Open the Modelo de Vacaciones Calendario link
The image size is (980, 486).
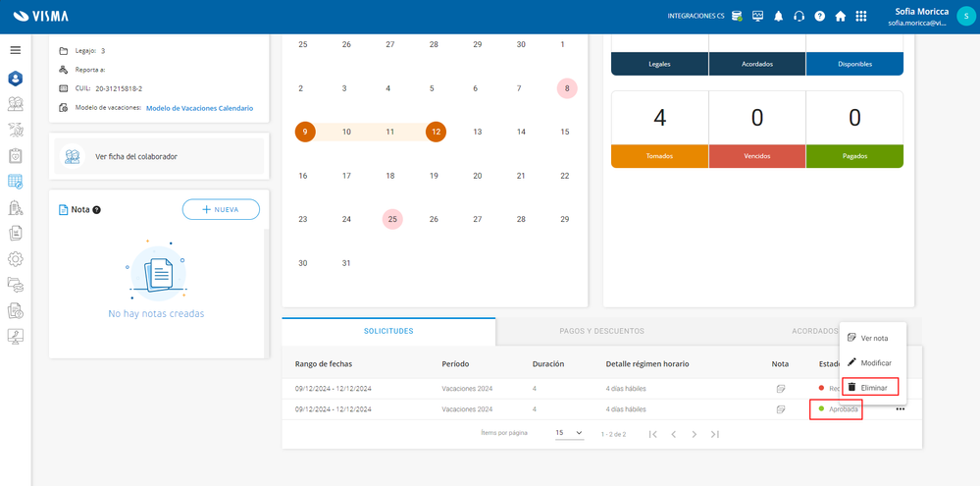tap(199, 108)
